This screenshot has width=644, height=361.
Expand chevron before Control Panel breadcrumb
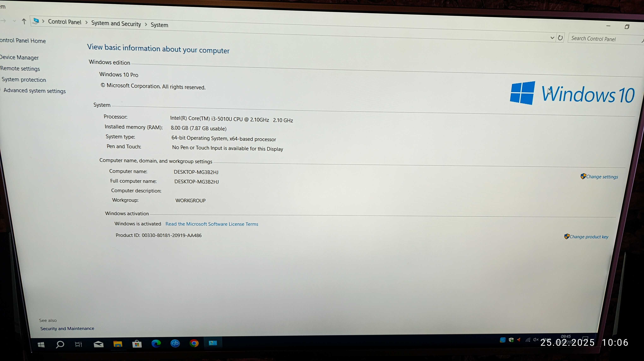tap(43, 21)
